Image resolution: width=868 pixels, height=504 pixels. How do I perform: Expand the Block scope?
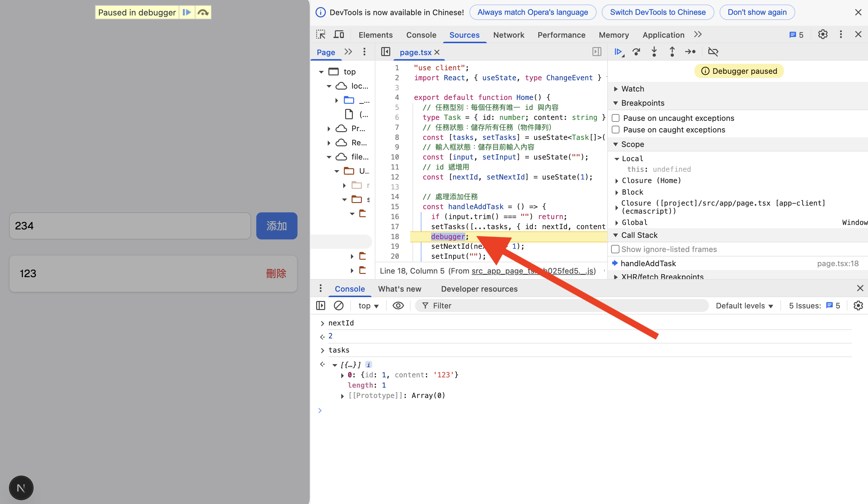tap(617, 192)
